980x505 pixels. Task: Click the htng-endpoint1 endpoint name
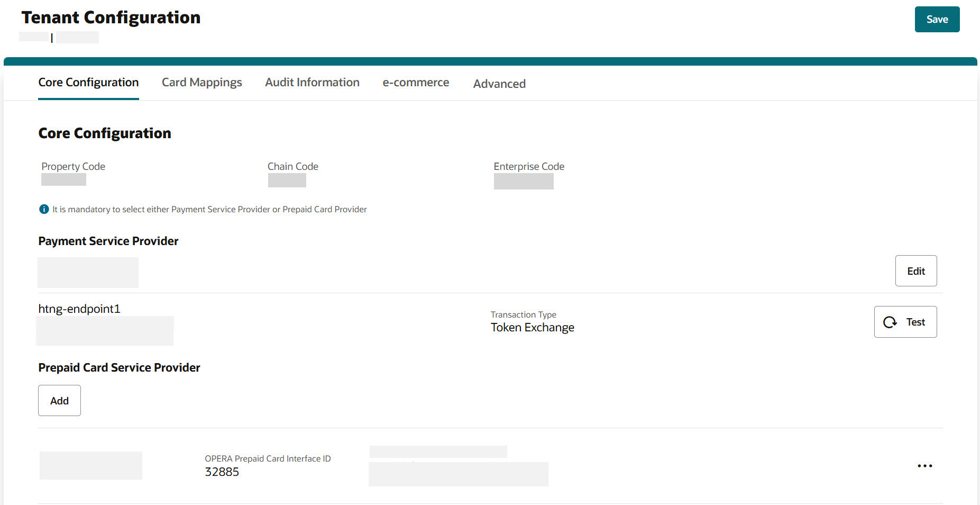pyautogui.click(x=79, y=309)
